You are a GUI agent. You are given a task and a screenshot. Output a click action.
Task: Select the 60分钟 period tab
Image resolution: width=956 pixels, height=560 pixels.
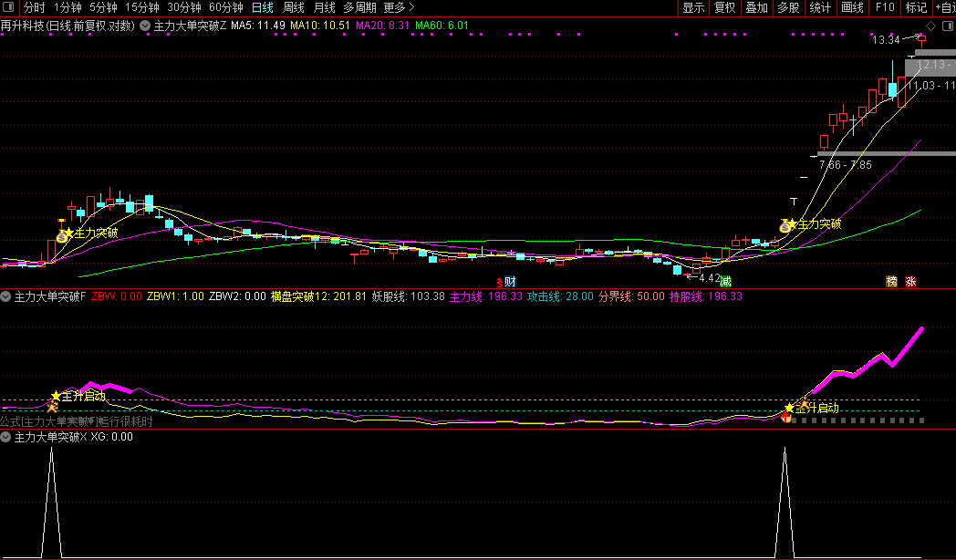pos(225,7)
